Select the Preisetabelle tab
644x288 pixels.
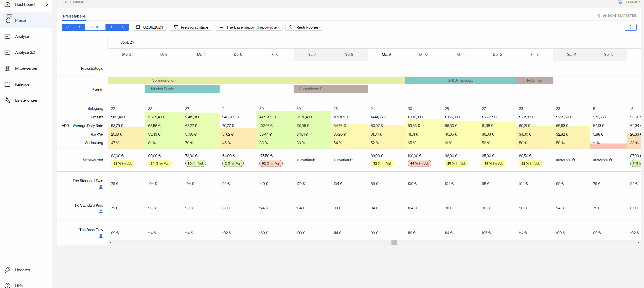coord(74,16)
